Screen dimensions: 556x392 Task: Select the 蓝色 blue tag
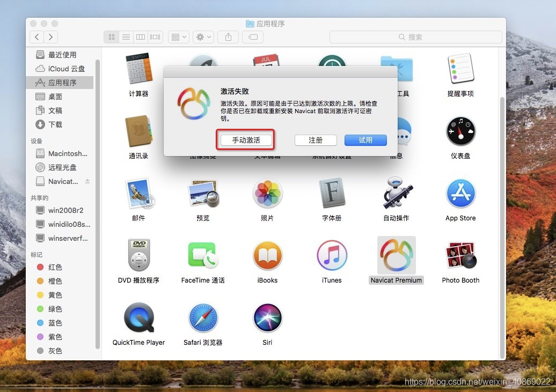60,323
